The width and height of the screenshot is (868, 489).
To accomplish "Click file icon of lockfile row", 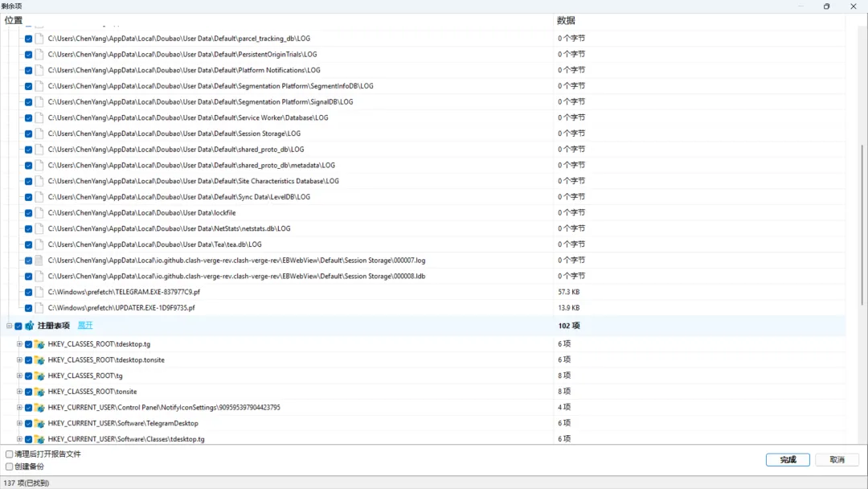I will (x=39, y=212).
